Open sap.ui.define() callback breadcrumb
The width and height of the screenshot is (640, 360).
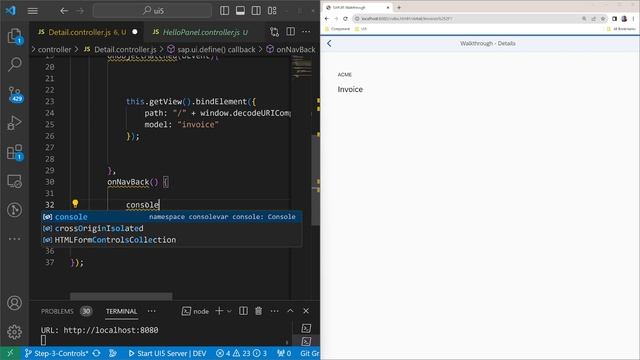click(x=211, y=49)
